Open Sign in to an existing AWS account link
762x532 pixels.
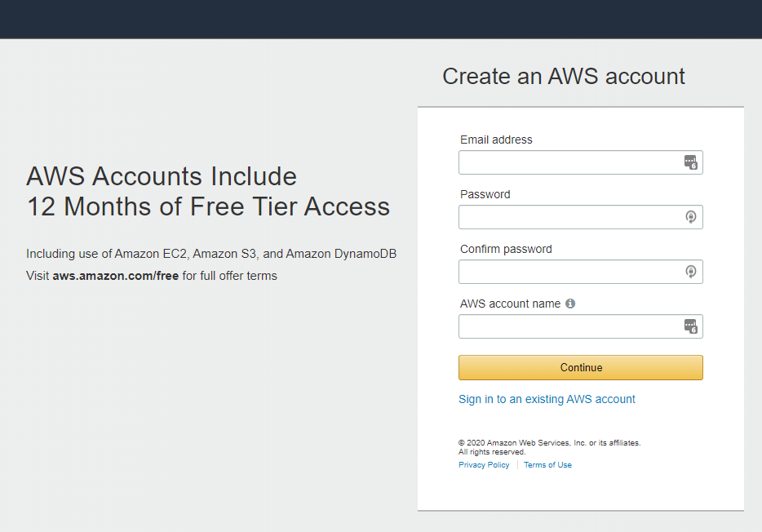[547, 399]
